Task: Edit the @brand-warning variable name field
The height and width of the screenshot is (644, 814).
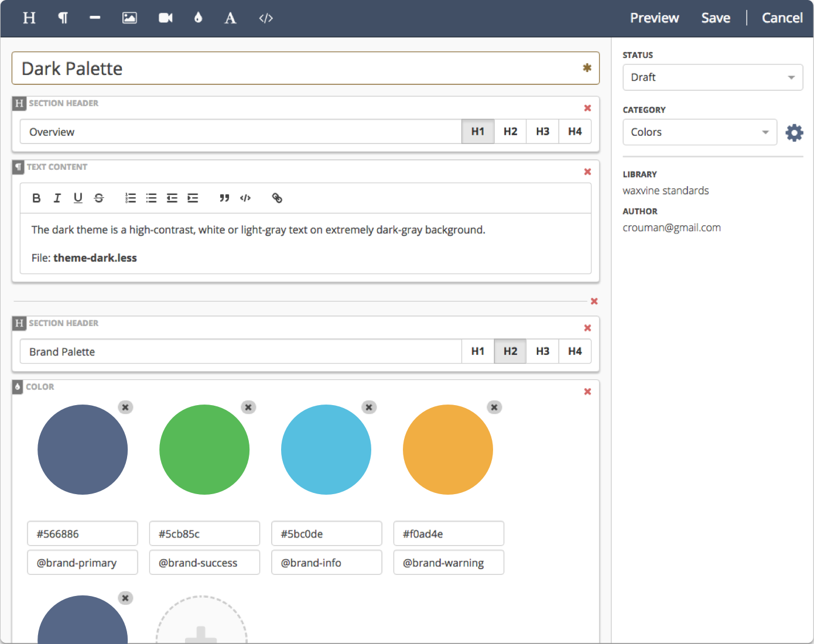Action: (x=449, y=562)
